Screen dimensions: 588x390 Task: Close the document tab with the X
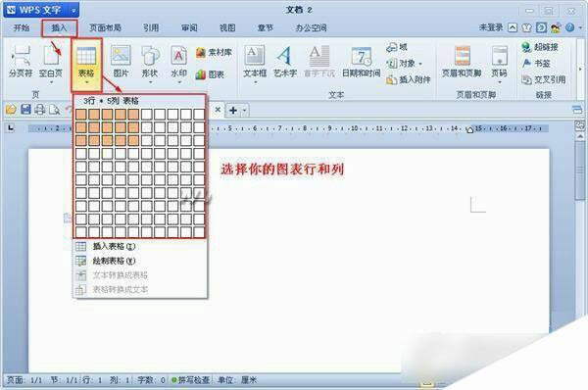218,110
